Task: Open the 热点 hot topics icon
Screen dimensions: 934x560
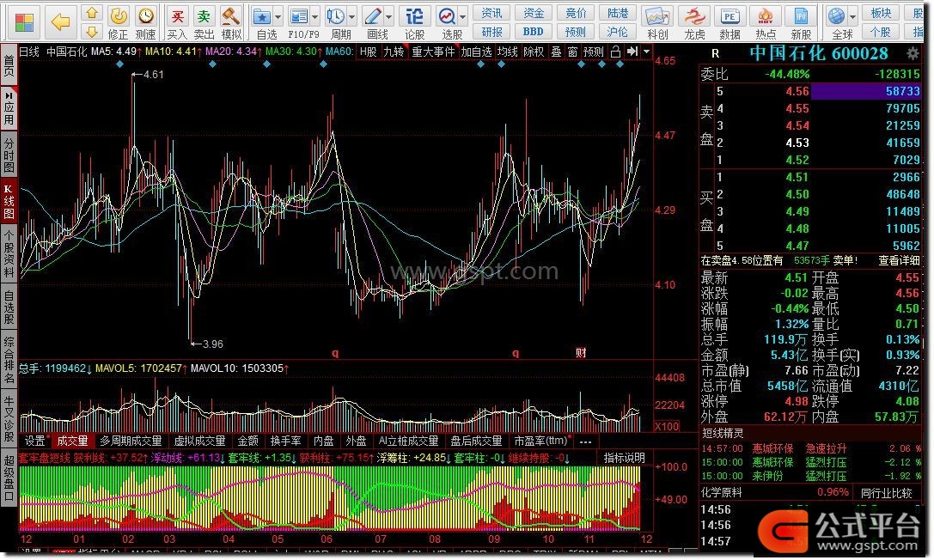Action: click(x=766, y=22)
